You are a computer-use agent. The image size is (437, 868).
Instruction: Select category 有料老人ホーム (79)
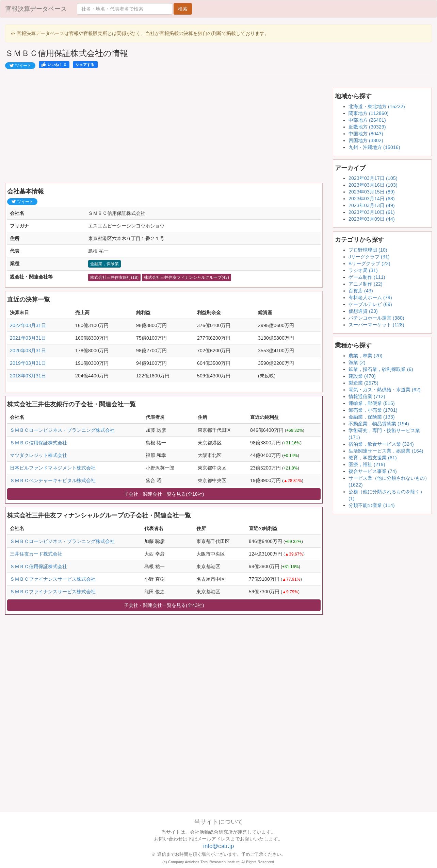click(x=370, y=297)
